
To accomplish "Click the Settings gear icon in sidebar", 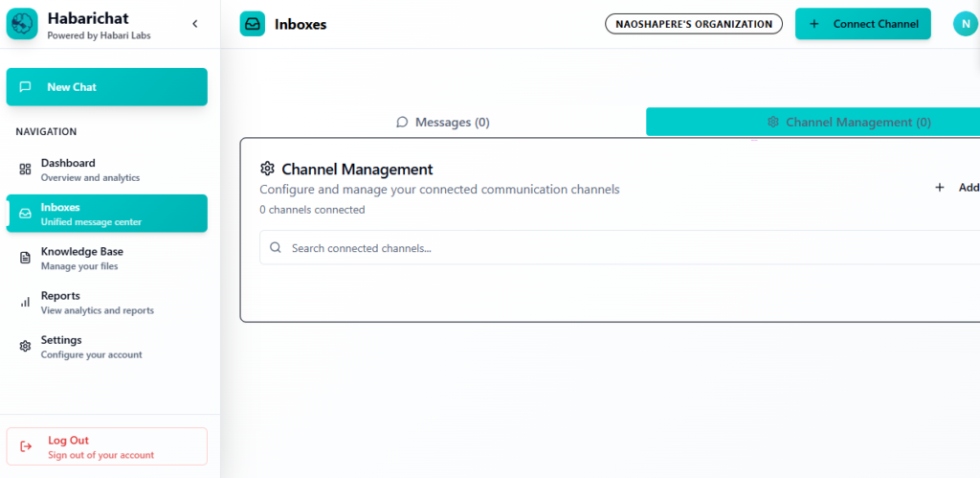I will (25, 347).
